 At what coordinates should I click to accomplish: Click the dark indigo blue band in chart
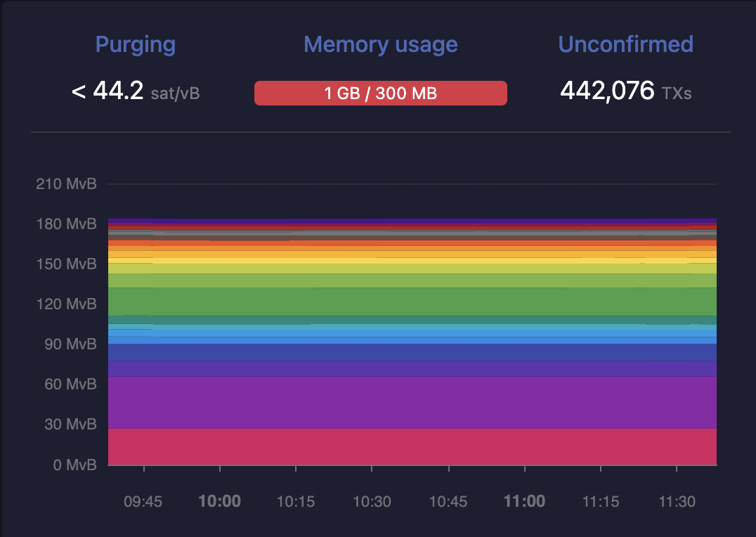[x=412, y=352]
